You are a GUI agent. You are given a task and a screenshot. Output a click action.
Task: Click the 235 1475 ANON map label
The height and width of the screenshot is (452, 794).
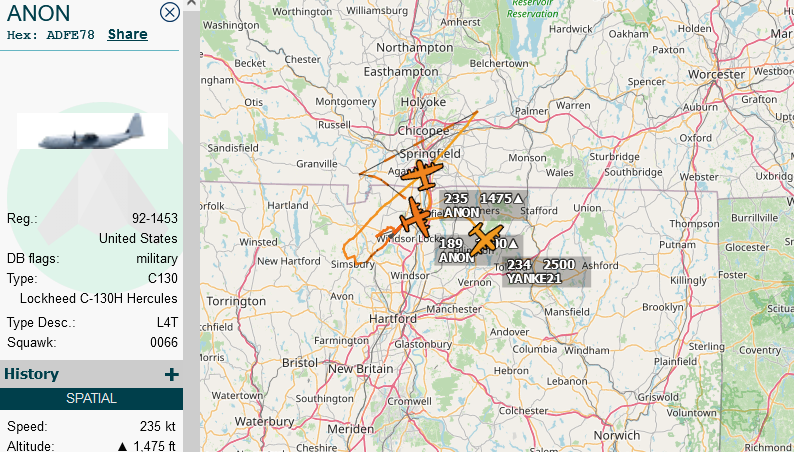click(483, 205)
